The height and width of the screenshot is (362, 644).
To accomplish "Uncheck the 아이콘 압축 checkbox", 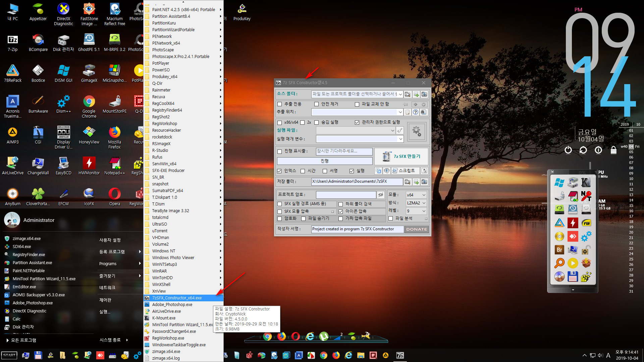I will (x=340, y=212).
